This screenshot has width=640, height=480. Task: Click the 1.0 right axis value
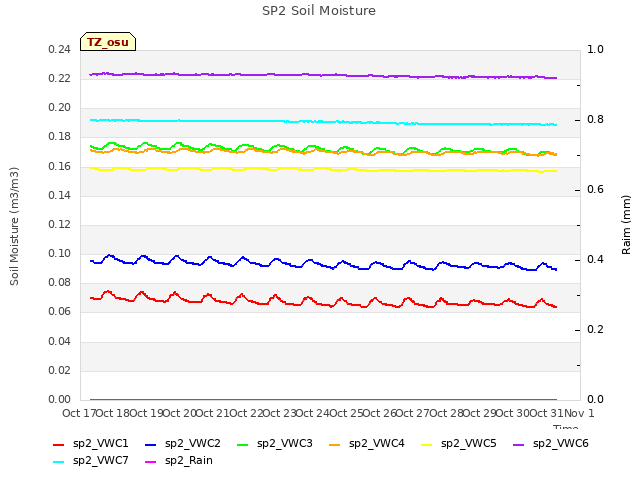point(595,49)
